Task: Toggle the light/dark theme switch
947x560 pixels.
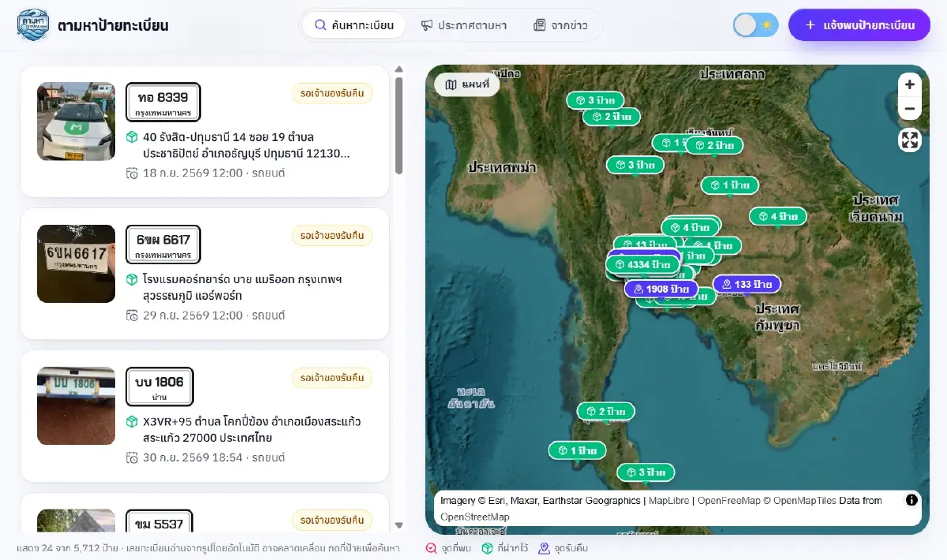Action: 755,25
